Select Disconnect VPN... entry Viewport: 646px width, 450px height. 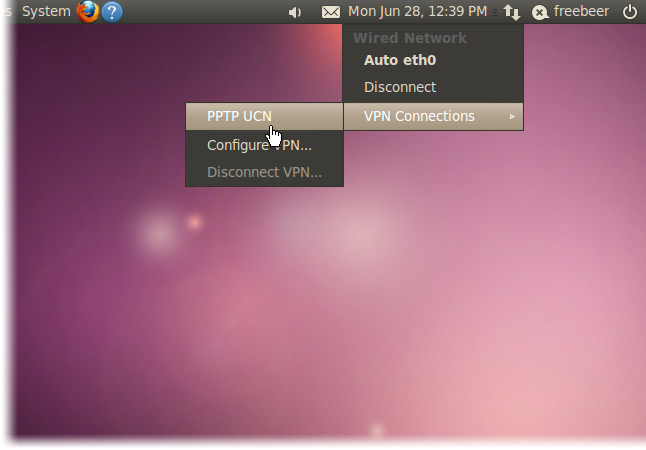click(264, 172)
